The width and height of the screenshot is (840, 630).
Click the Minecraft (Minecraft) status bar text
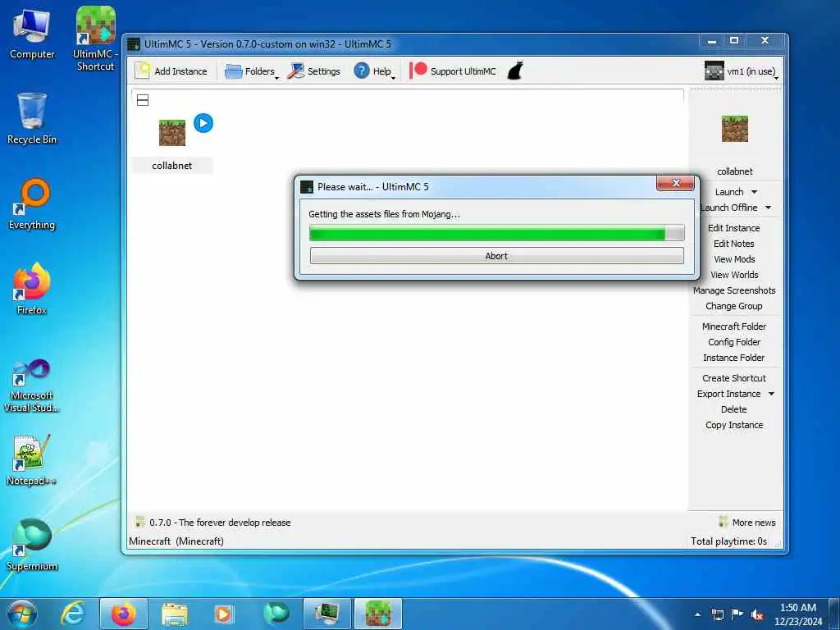(x=176, y=541)
